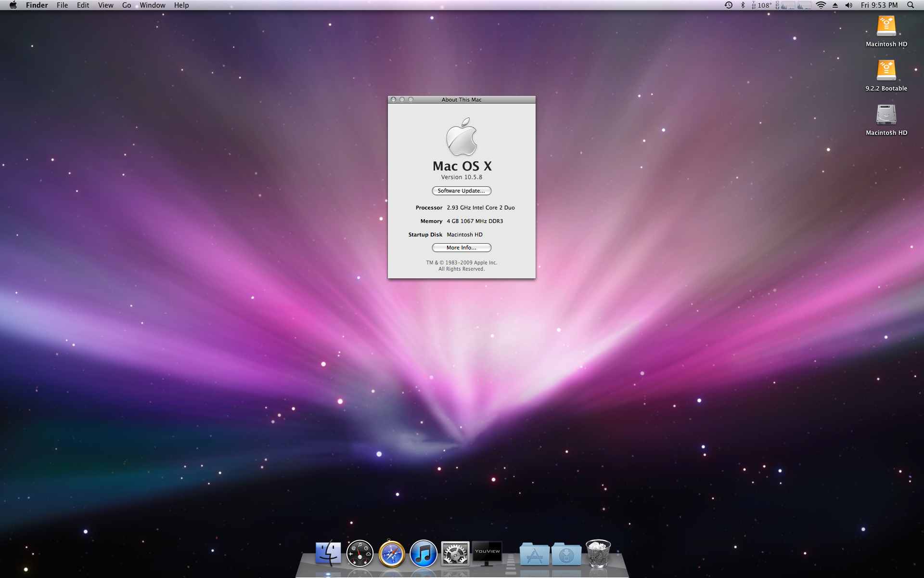This screenshot has height=578, width=924.
Task: Open the Trash in the dock
Action: [x=598, y=554]
